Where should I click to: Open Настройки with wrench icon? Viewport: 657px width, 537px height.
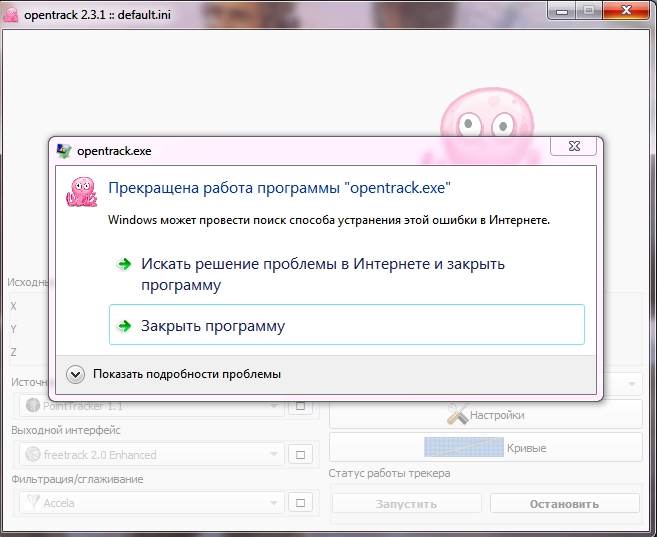(x=486, y=414)
